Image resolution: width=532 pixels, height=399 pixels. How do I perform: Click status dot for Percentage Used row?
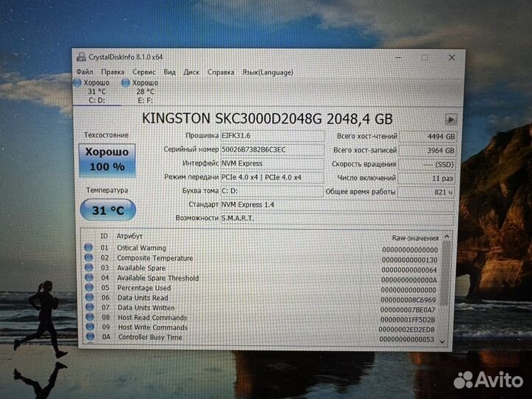(89, 287)
